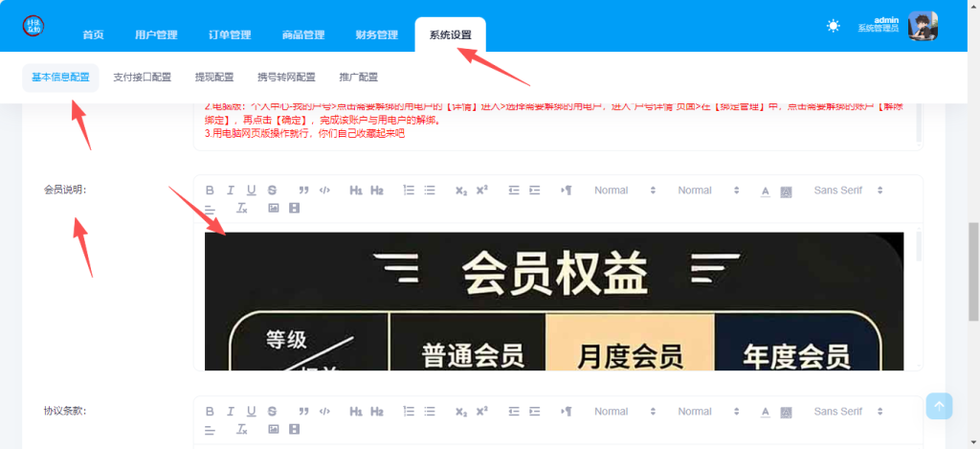Insert code block in 会员说明 editor
The width and height of the screenshot is (980, 449).
pos(324,191)
